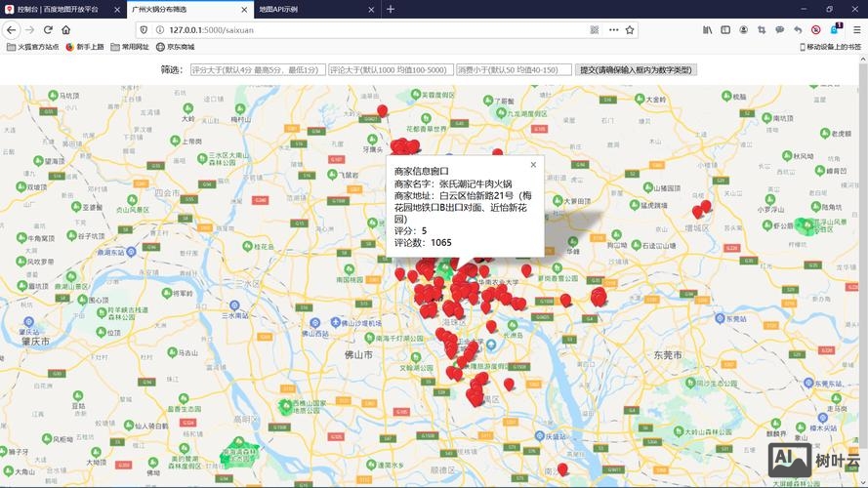This screenshot has width=868, height=488.
Task: Open the Firefox account icon
Action: [743, 30]
